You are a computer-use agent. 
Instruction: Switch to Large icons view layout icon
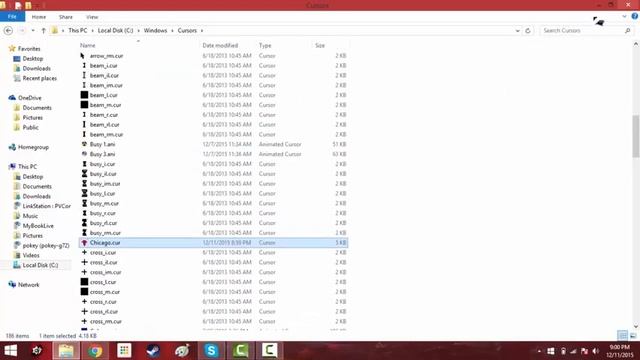(633, 336)
